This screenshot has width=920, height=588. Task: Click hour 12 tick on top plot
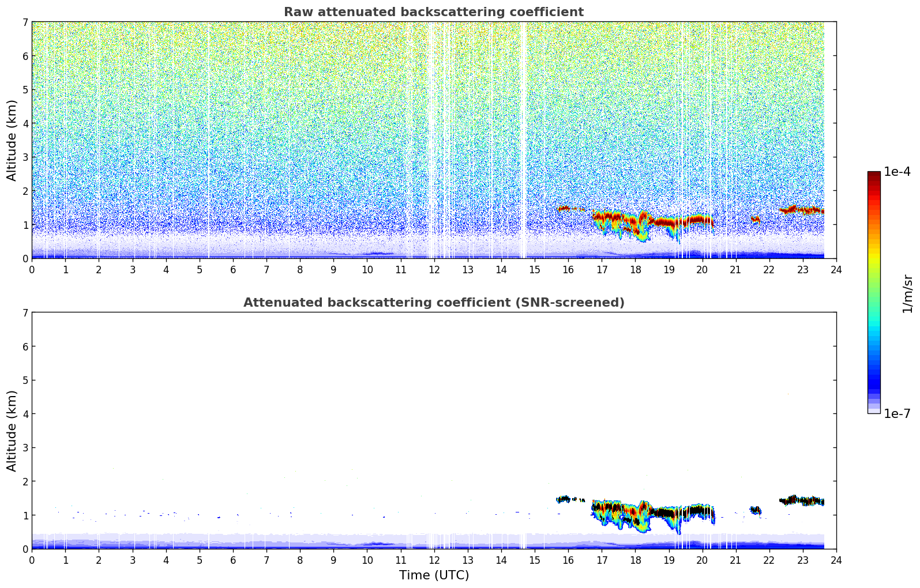[434, 269]
